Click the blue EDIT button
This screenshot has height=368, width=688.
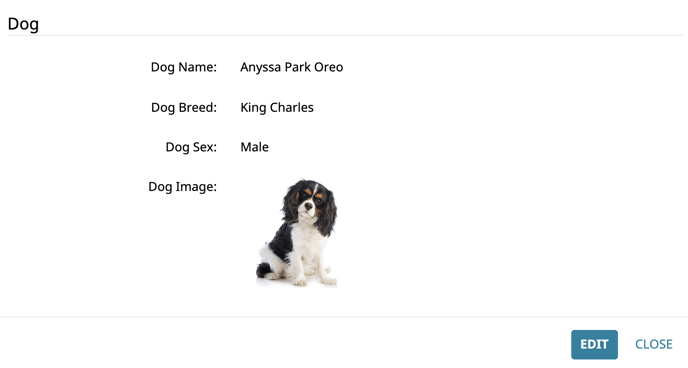[594, 344]
